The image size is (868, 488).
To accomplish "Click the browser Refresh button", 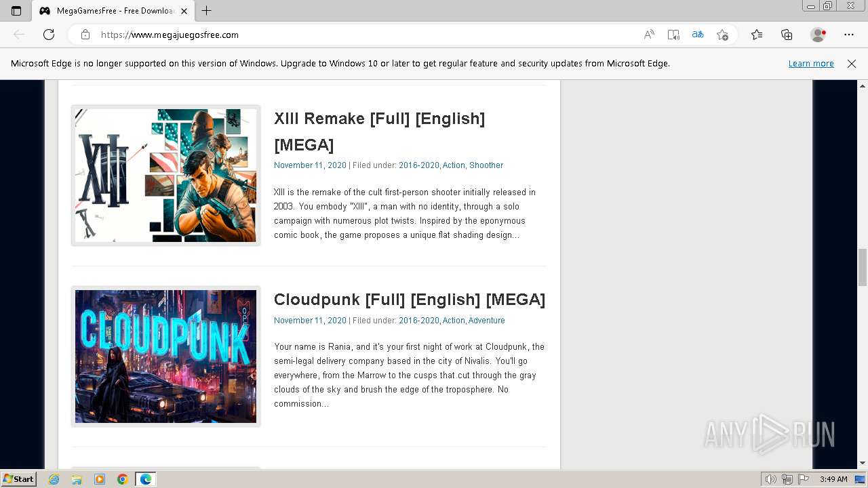I will pos(49,35).
